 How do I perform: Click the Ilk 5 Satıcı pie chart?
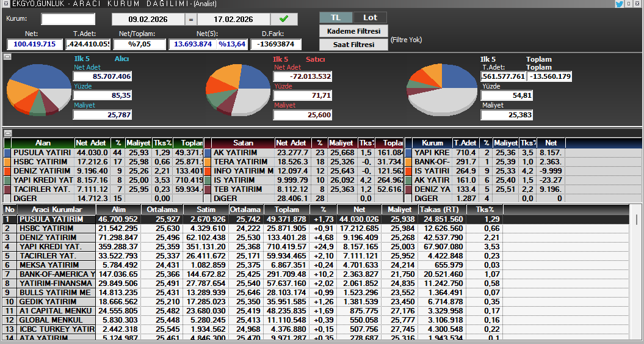238,90
